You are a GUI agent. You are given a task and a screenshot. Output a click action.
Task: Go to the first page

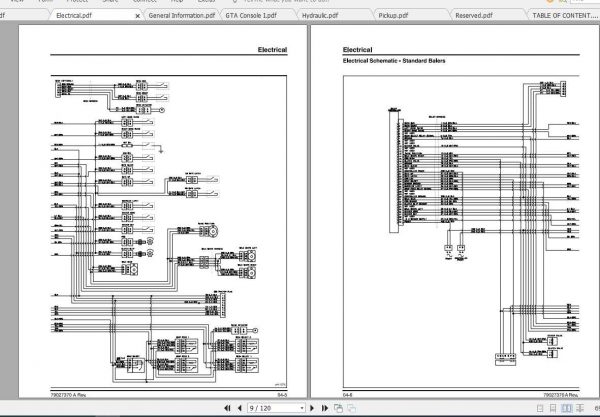pyautogui.click(x=227, y=408)
